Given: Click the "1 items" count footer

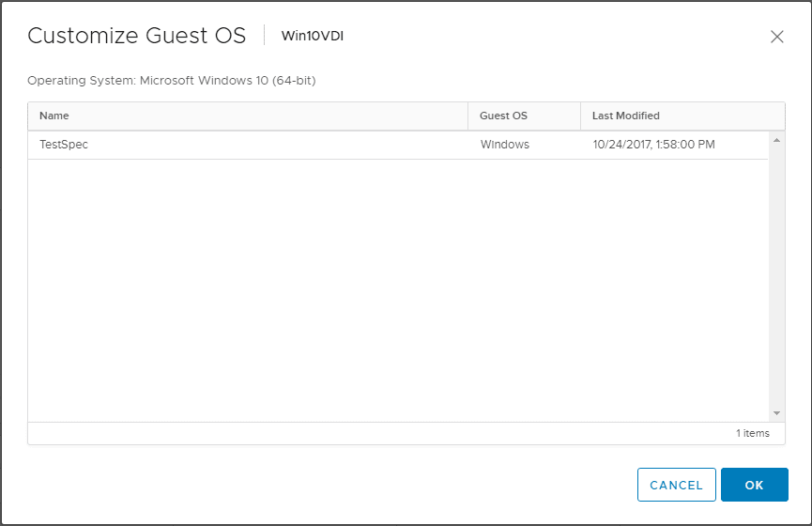Looking at the screenshot, I should click(x=752, y=433).
